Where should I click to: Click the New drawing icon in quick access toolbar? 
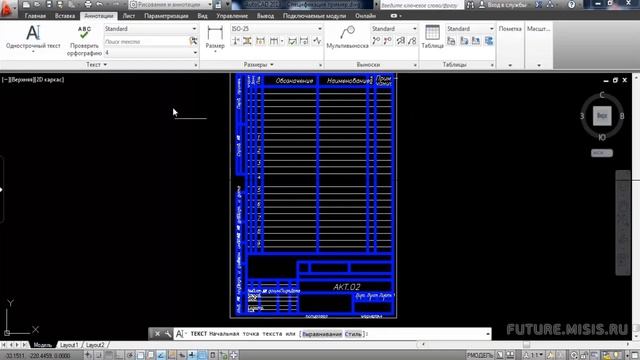[27, 4]
